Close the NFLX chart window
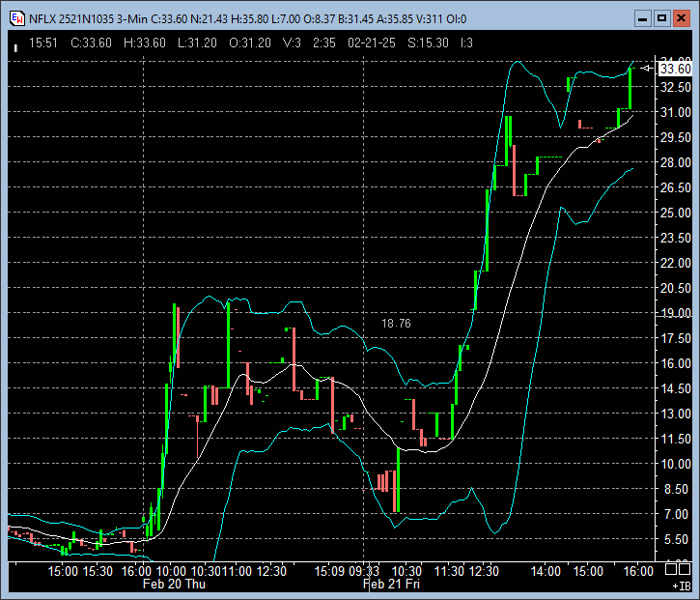The image size is (700, 600). click(682, 18)
